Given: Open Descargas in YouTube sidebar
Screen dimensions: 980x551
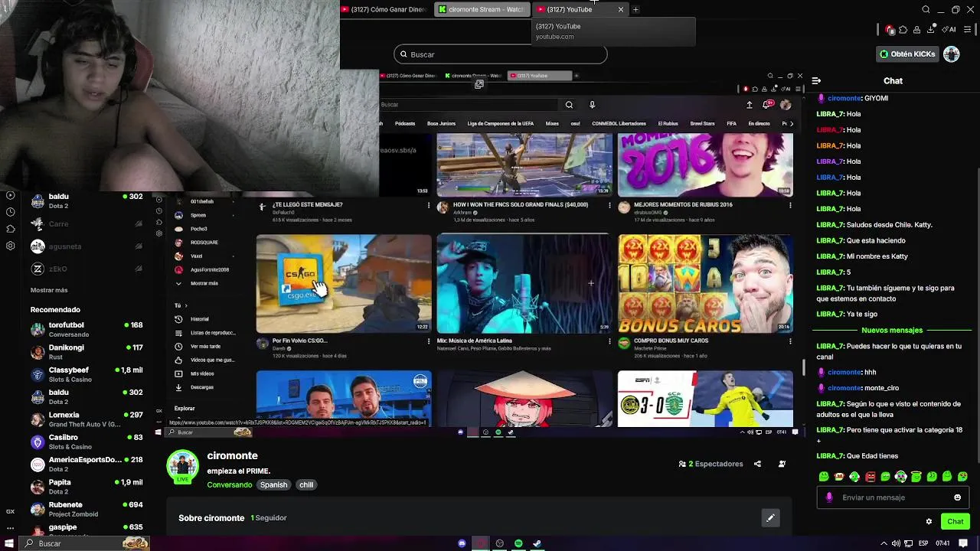Looking at the screenshot, I should (202, 387).
